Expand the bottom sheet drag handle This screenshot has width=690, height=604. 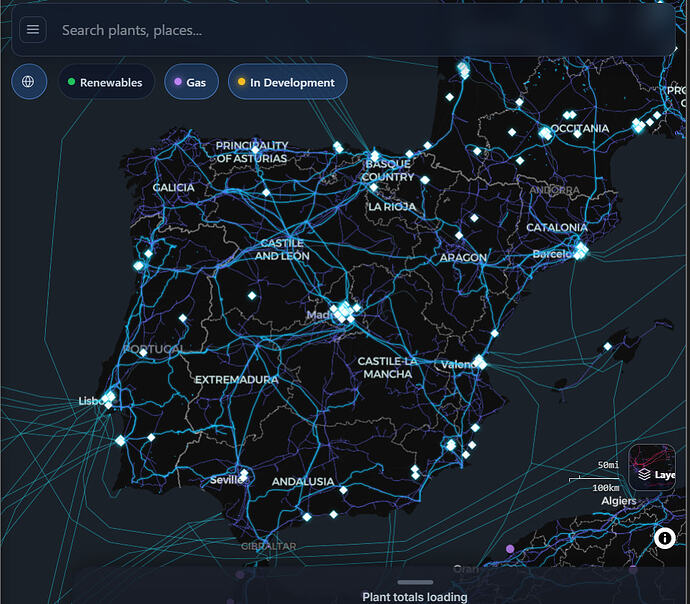pos(415,582)
